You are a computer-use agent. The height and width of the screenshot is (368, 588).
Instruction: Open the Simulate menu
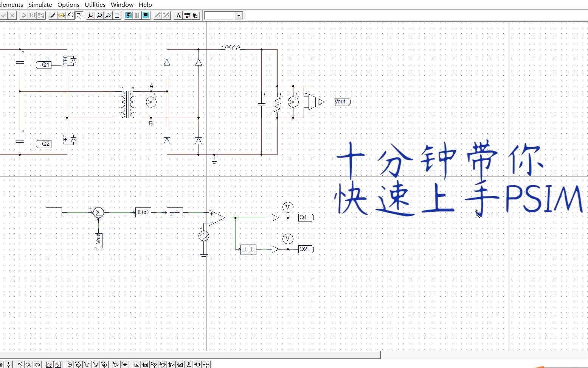pos(40,5)
